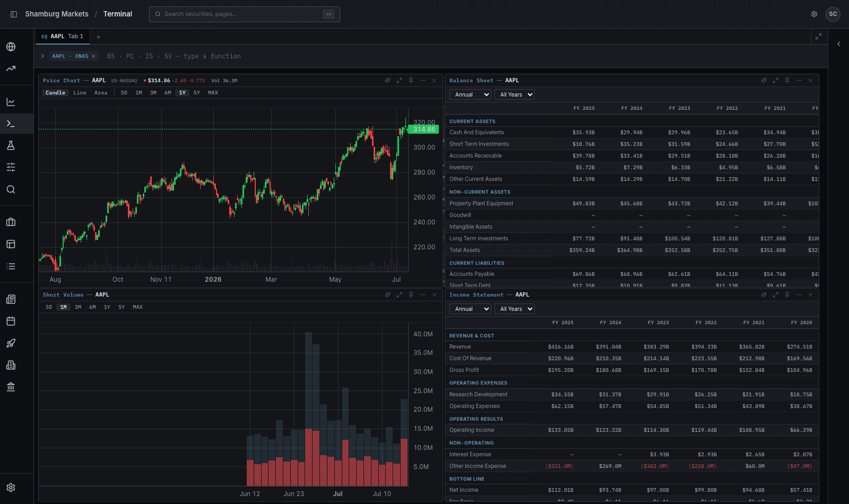
Task: Set Price Chart range to 1Y
Action: click(183, 93)
